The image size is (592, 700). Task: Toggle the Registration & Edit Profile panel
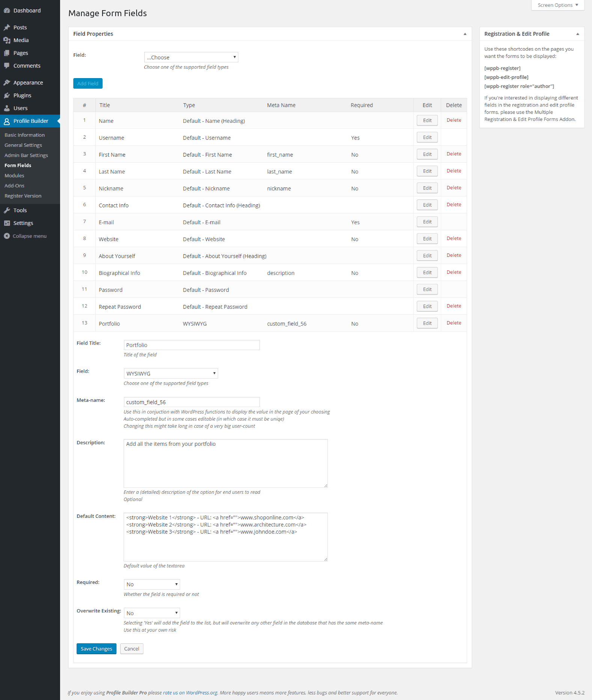577,34
